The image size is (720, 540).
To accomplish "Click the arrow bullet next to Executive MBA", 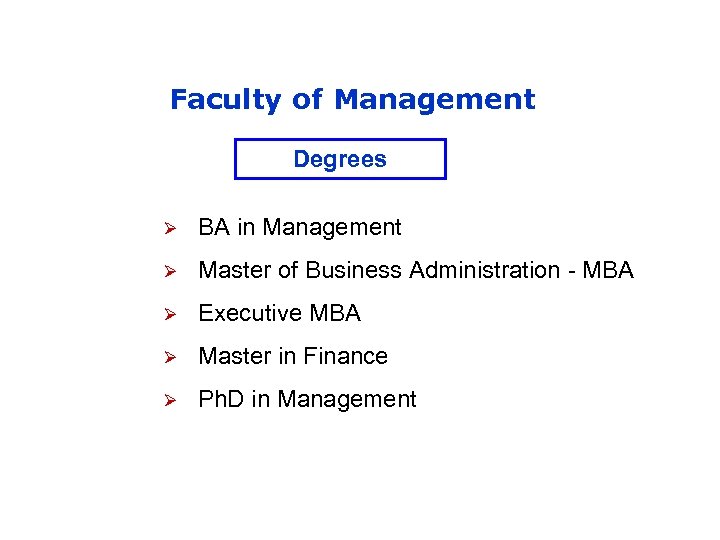I will coord(171,314).
